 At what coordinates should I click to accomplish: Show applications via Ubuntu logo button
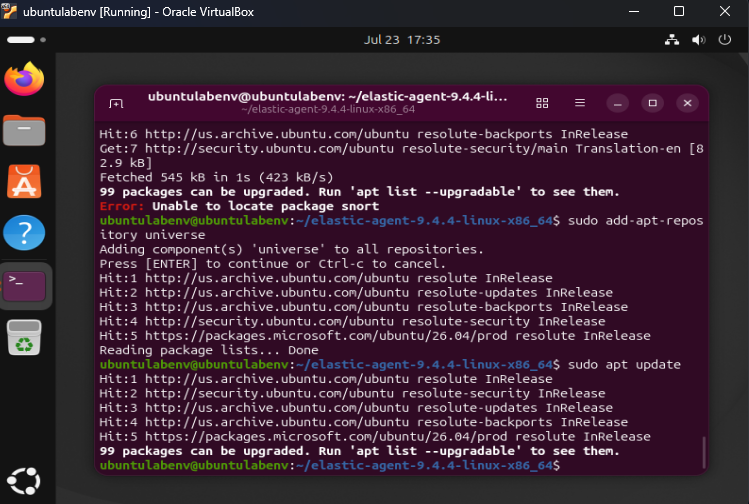24,481
